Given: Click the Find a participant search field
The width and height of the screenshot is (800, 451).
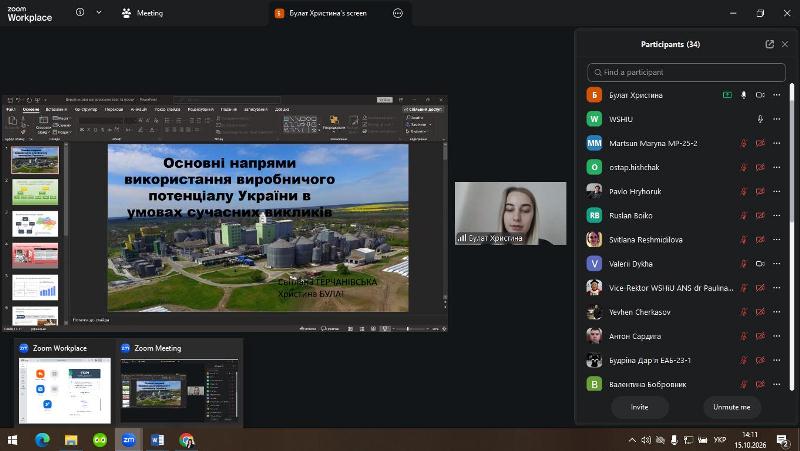Looking at the screenshot, I should [x=686, y=72].
